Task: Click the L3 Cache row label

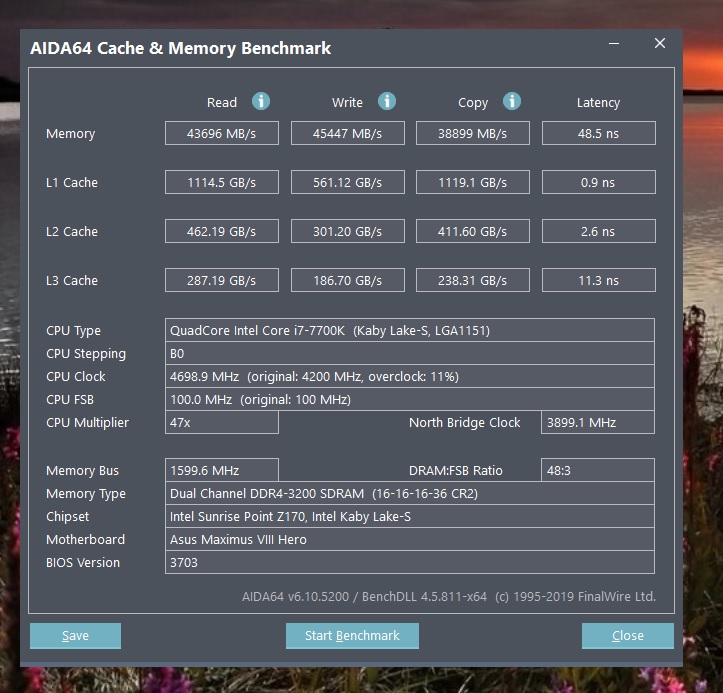Action: tap(72, 280)
